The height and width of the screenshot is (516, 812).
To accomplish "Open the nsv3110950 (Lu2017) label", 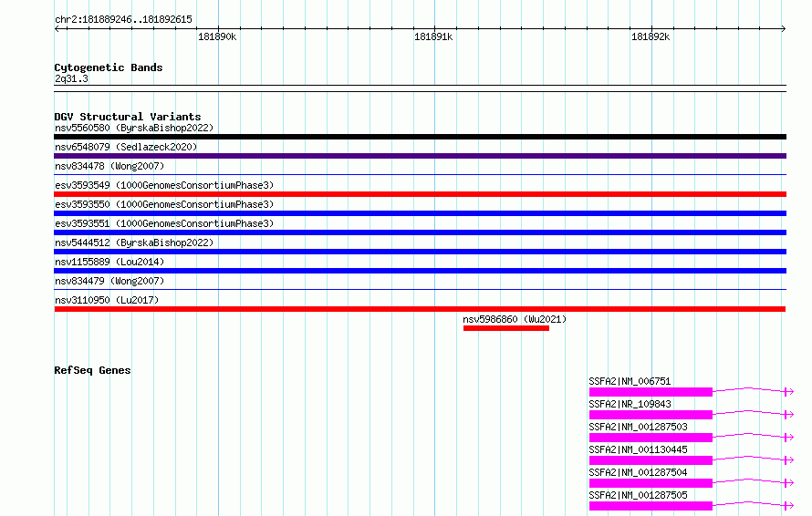I will click(107, 300).
